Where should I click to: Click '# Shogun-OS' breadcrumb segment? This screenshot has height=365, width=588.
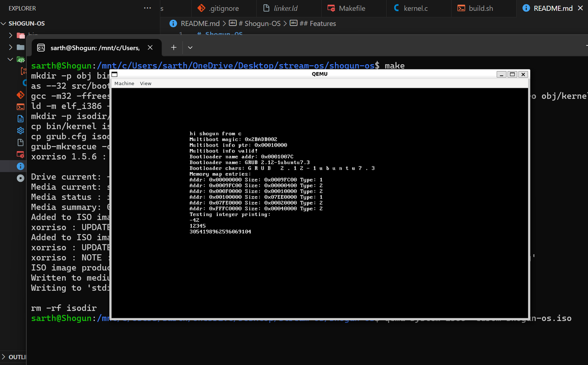click(259, 23)
